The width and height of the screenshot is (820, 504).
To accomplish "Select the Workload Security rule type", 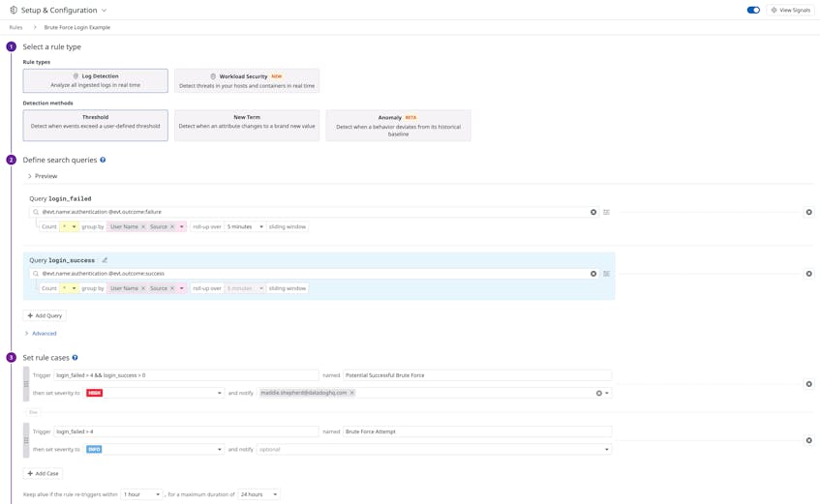I will pos(247,80).
